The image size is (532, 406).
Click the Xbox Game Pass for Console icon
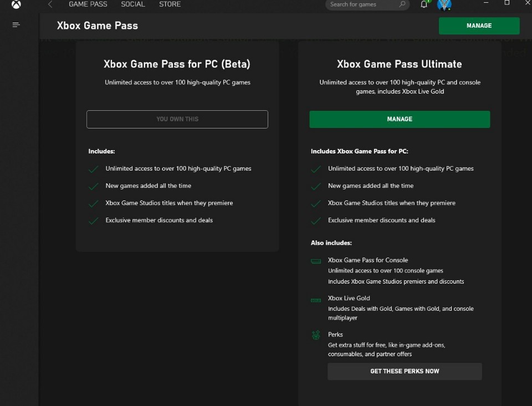[x=316, y=261]
